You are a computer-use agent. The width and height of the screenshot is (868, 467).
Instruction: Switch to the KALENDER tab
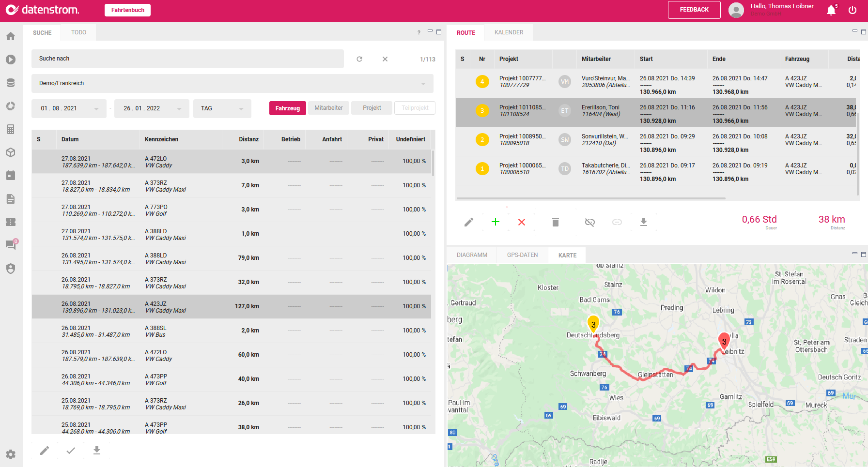tap(508, 32)
